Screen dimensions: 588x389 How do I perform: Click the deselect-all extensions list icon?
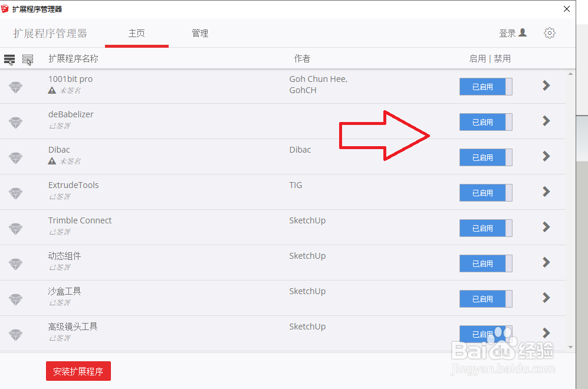click(28, 59)
